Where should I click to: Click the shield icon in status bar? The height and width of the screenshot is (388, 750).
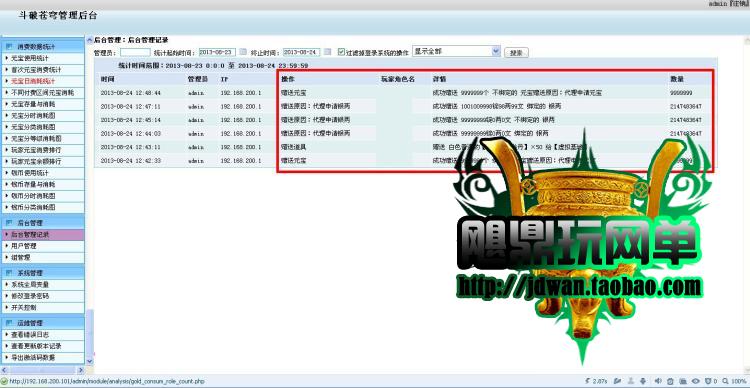point(708,381)
